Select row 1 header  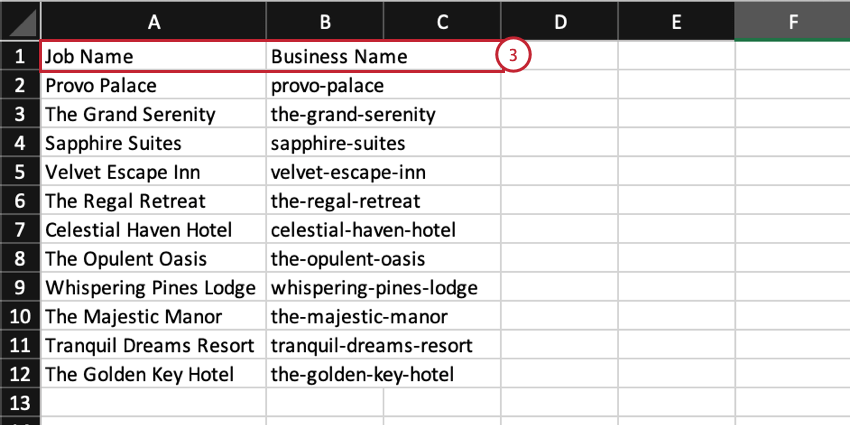point(20,56)
